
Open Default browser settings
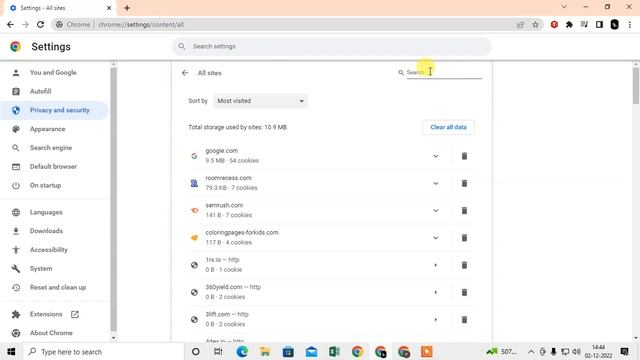[53, 167]
